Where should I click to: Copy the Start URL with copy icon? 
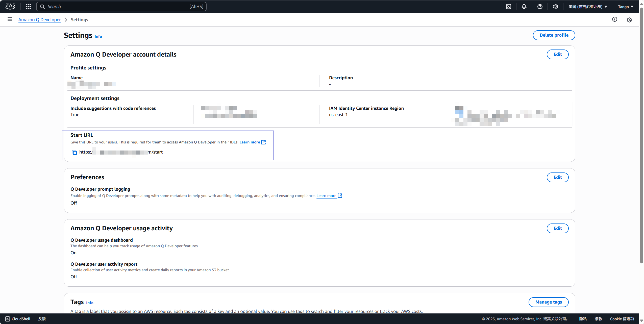pos(74,152)
